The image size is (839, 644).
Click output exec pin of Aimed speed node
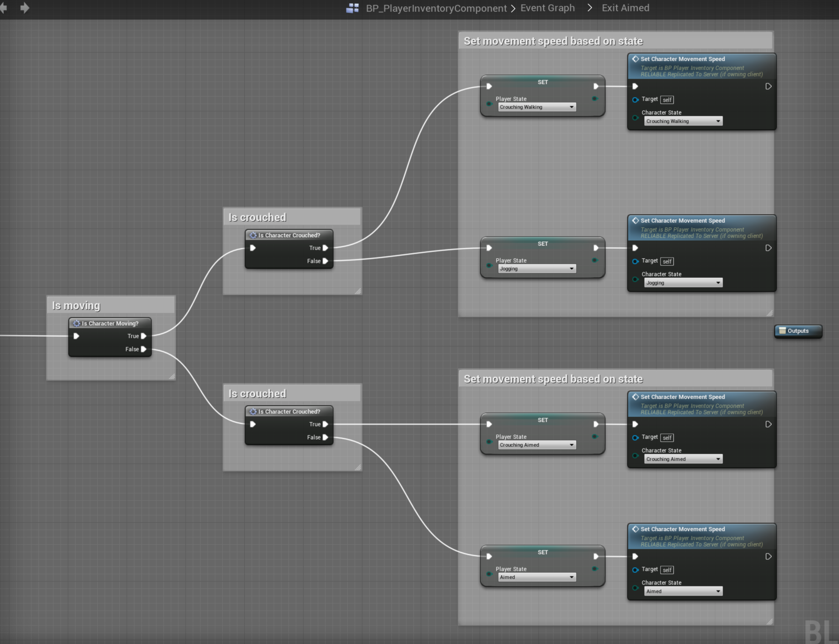coord(768,557)
